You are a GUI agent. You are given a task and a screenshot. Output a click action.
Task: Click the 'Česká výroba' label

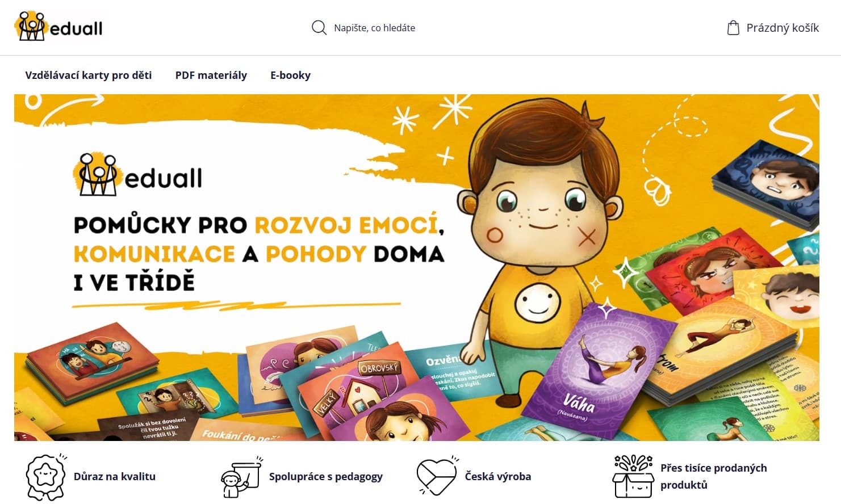coord(498,476)
